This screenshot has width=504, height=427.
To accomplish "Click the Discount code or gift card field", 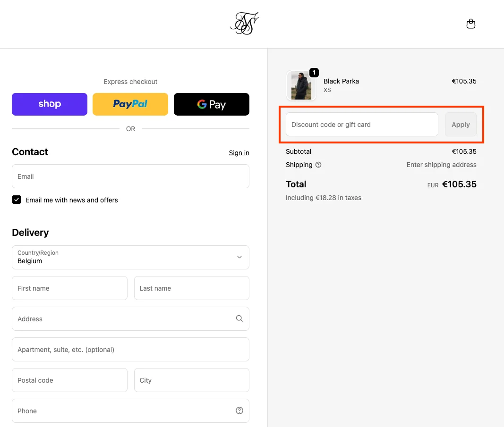I will 362,125.
